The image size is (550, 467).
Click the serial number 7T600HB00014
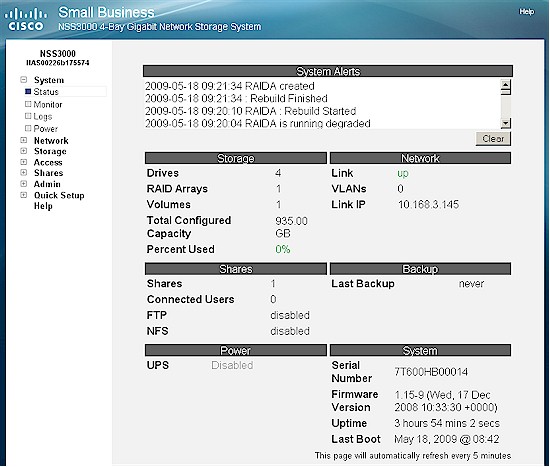pyautogui.click(x=431, y=372)
